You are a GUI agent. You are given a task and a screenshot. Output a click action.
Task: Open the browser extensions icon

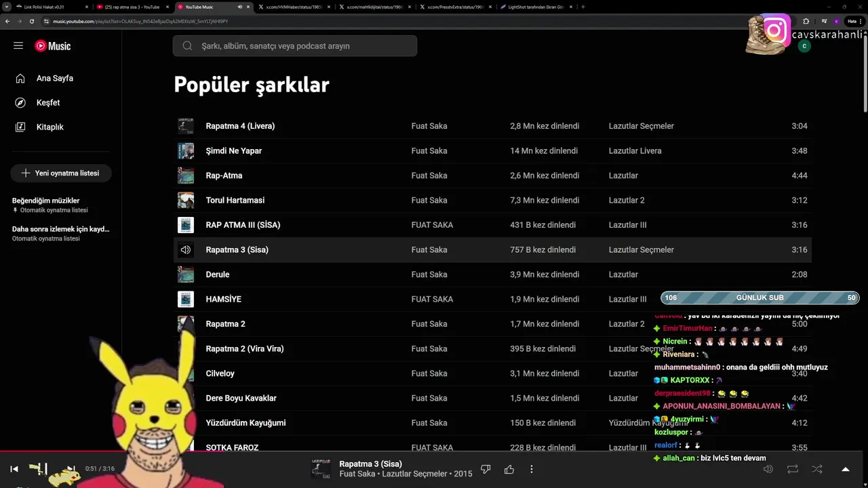(806, 21)
